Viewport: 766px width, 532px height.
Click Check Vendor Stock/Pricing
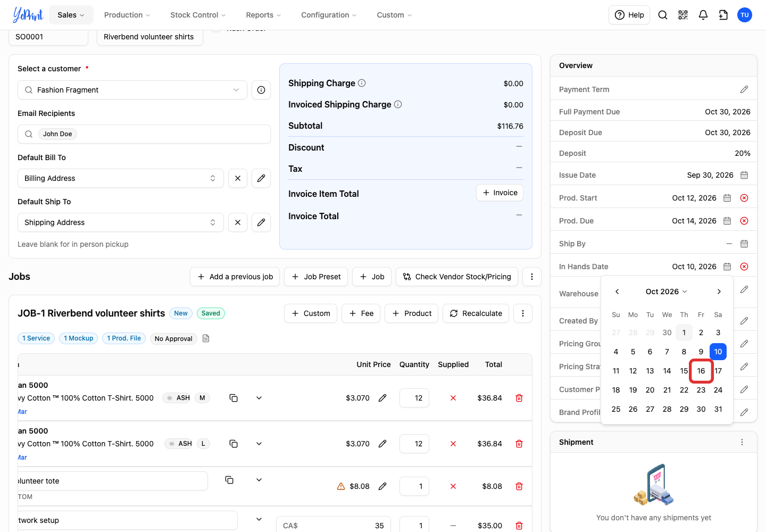(x=457, y=277)
